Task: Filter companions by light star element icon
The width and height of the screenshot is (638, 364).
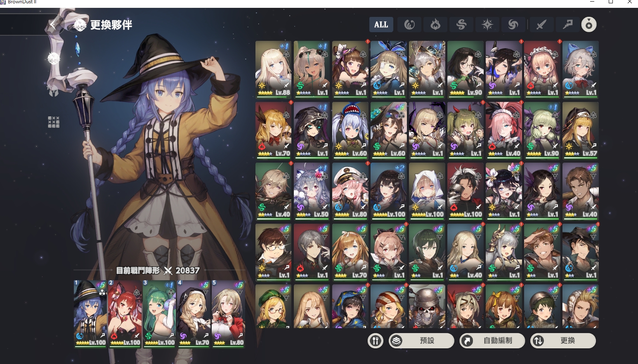Action: coord(487,25)
